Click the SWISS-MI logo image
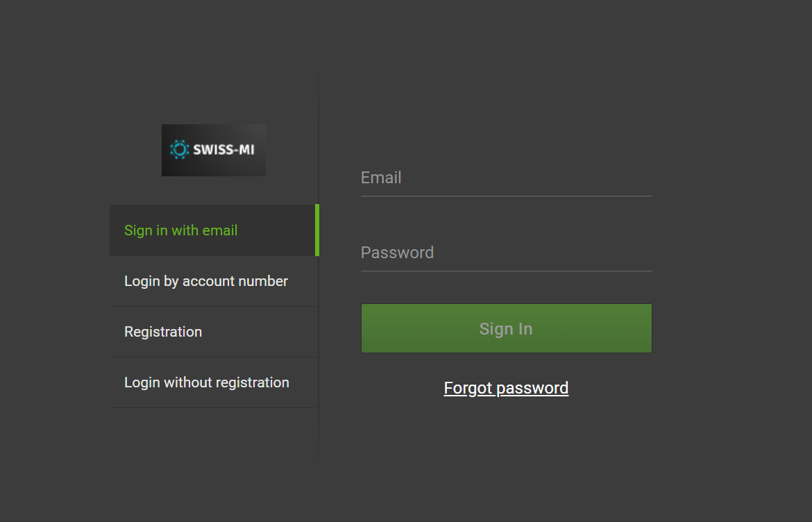This screenshot has height=522, width=812. coord(214,150)
